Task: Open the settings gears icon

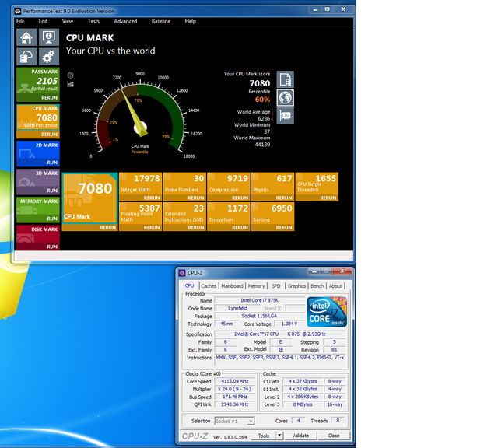Action: click(x=49, y=57)
